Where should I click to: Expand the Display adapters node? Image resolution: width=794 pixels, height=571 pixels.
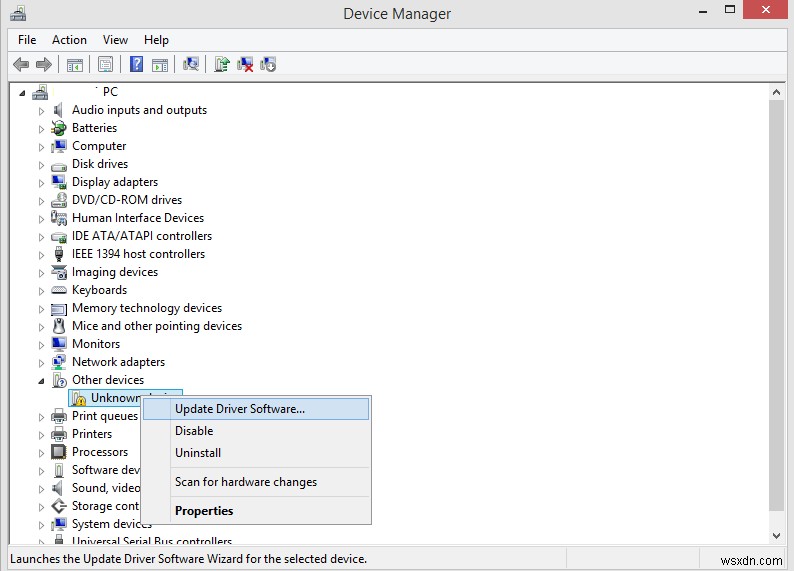click(x=42, y=183)
